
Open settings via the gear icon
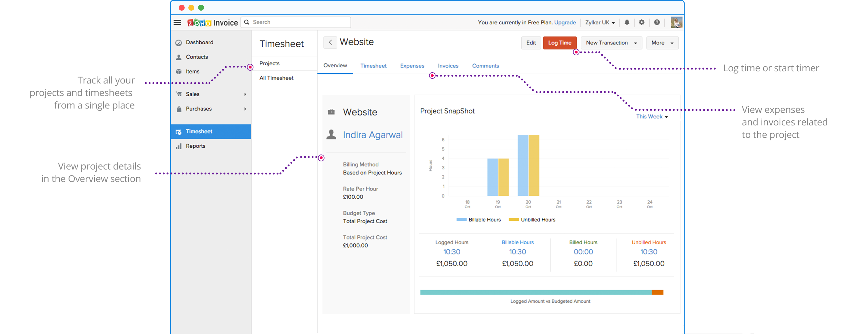point(641,23)
